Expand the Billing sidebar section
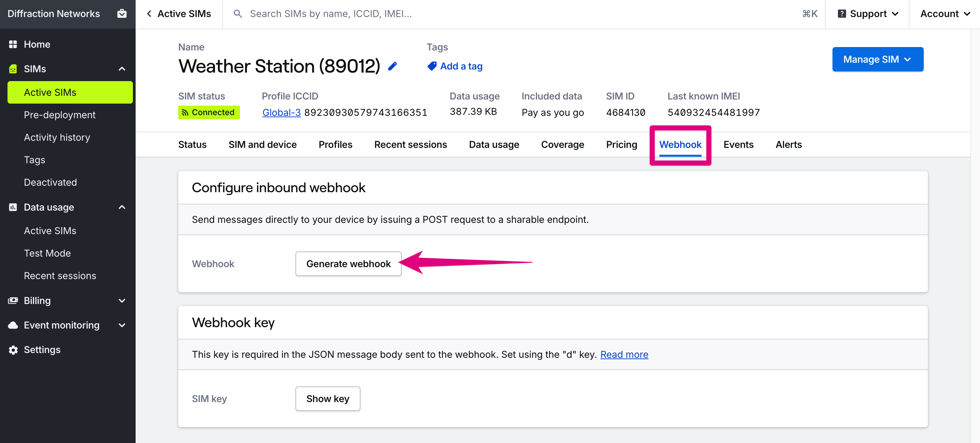980x443 pixels. tap(122, 301)
